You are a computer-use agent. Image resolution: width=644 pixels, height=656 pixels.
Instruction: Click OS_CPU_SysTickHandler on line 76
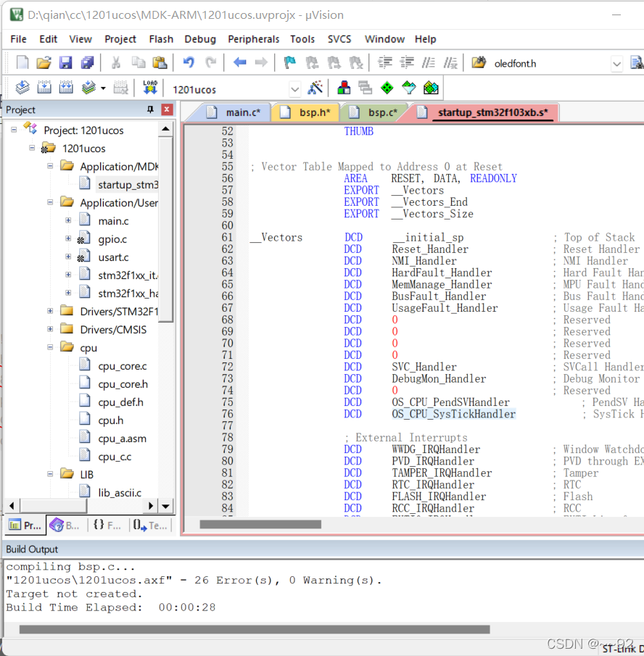click(x=453, y=414)
